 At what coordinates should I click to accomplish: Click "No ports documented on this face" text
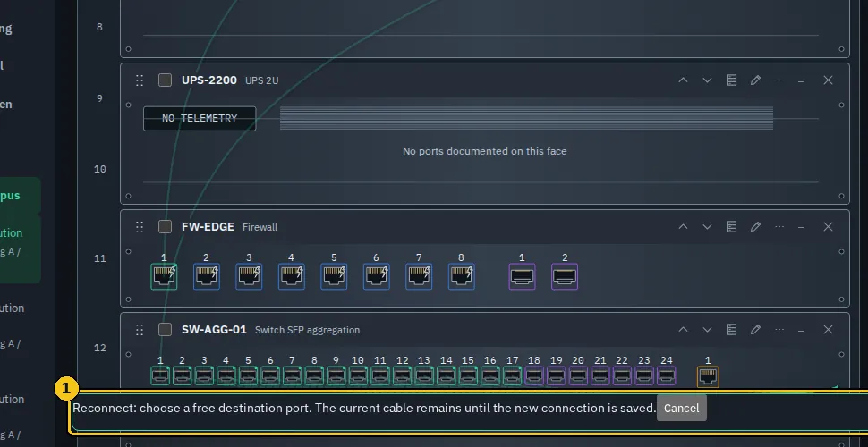pos(485,151)
